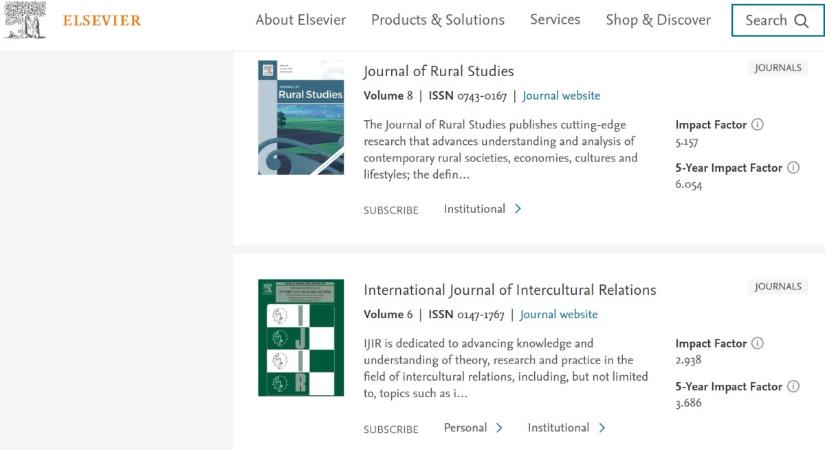This screenshot has width=825, height=450.
Task: Click Impact Factor info icon for Intercultural Relations
Action: [757, 343]
